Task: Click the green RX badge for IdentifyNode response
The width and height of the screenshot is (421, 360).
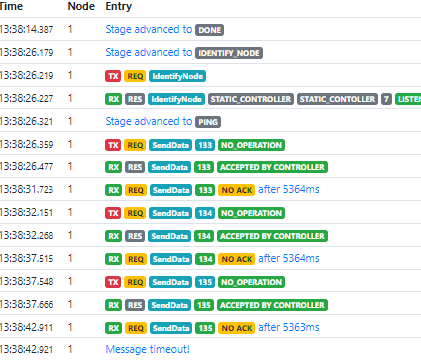Action: click(x=113, y=99)
